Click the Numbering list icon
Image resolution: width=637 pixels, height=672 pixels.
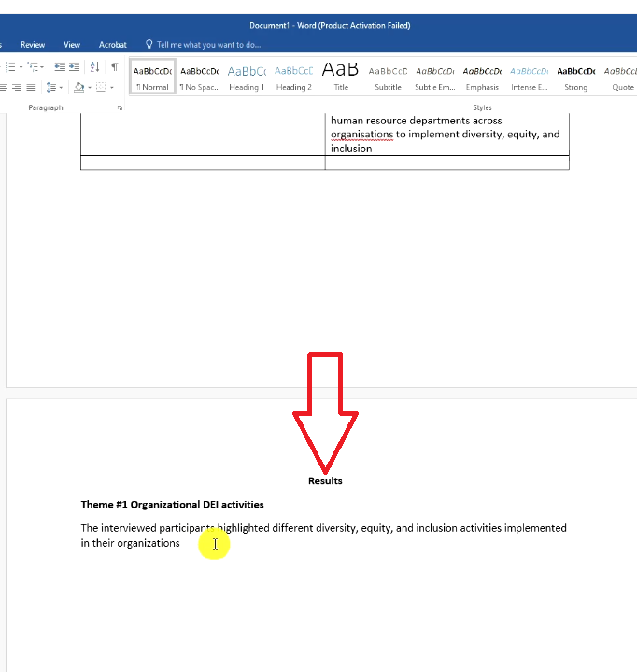click(x=10, y=67)
